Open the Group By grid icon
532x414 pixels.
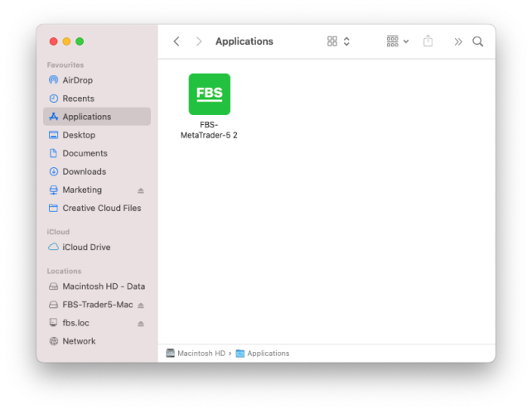coord(393,41)
